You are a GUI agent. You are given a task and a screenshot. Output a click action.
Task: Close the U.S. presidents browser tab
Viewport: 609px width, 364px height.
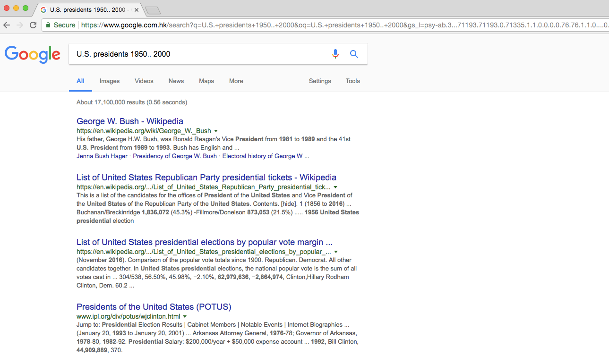click(137, 10)
